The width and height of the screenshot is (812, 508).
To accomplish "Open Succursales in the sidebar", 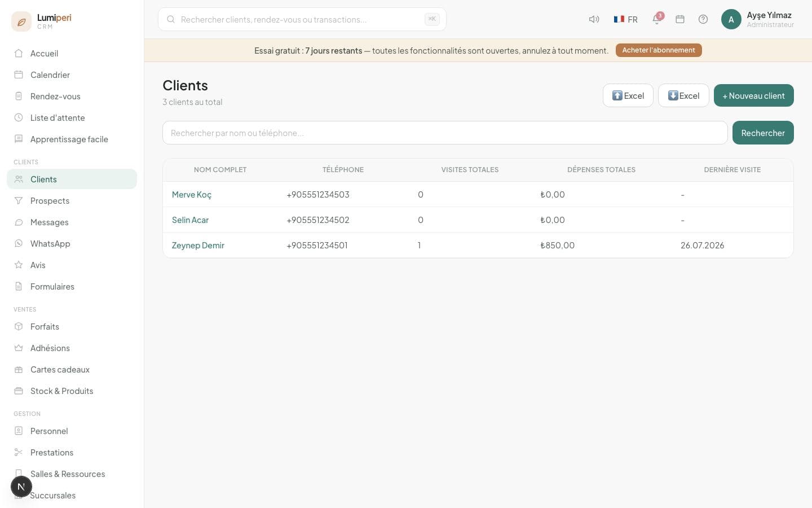I will [x=72, y=495].
